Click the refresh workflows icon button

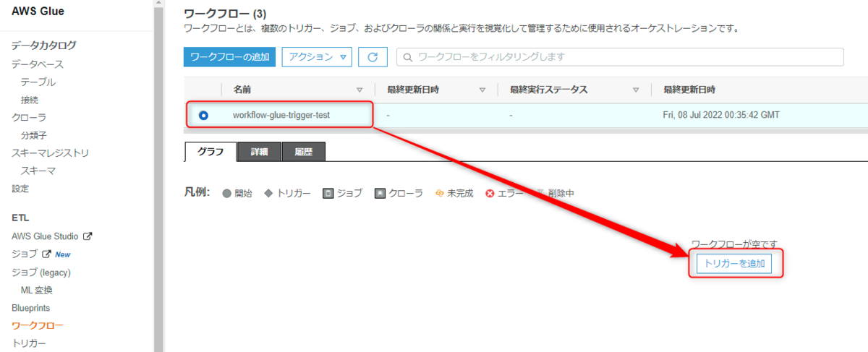click(x=373, y=57)
